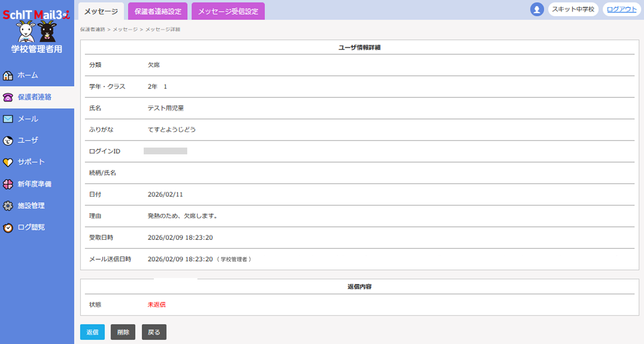644x344 pixels.
Task: Click the gear icon for facility management
Action: coord(8,206)
